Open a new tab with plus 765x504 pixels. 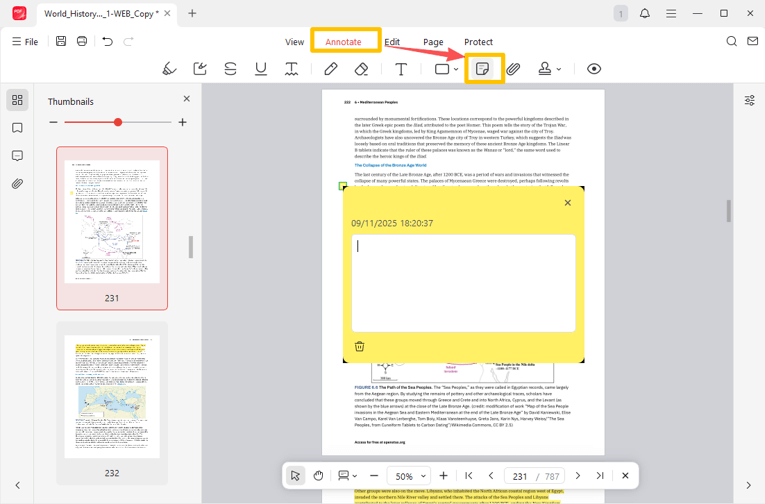tap(192, 13)
